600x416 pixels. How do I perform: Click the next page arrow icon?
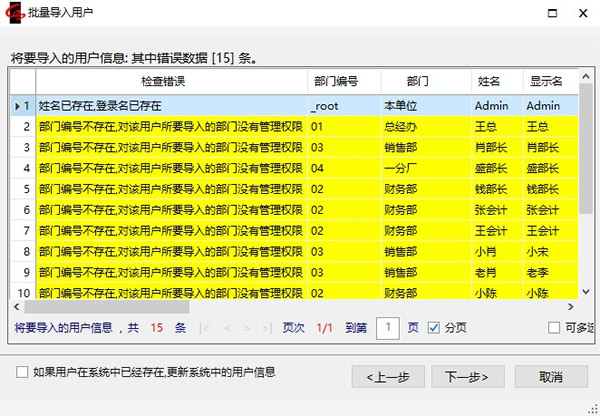pos(247,327)
